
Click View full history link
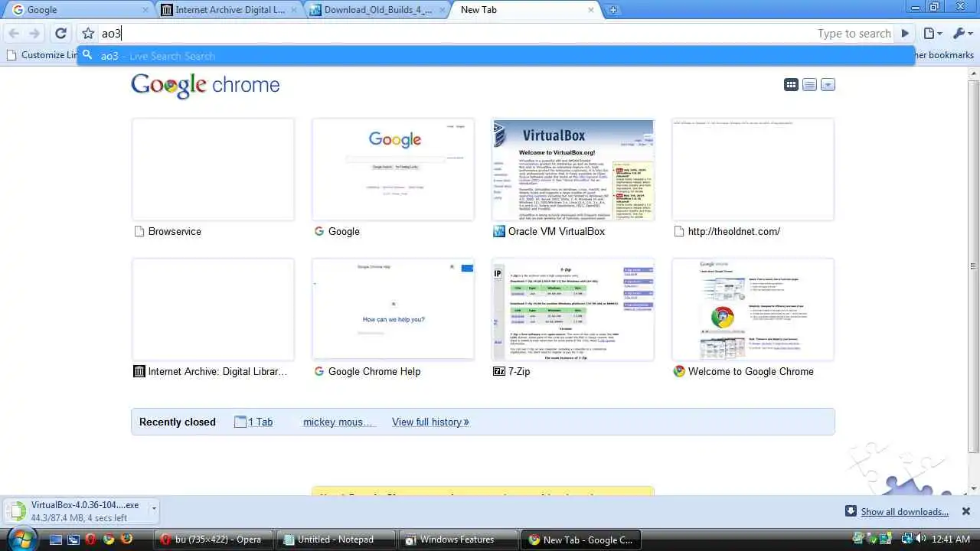point(430,422)
